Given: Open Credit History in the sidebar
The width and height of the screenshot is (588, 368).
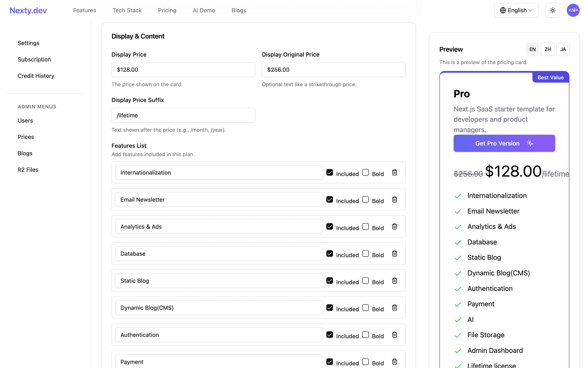Looking at the screenshot, I should (36, 76).
